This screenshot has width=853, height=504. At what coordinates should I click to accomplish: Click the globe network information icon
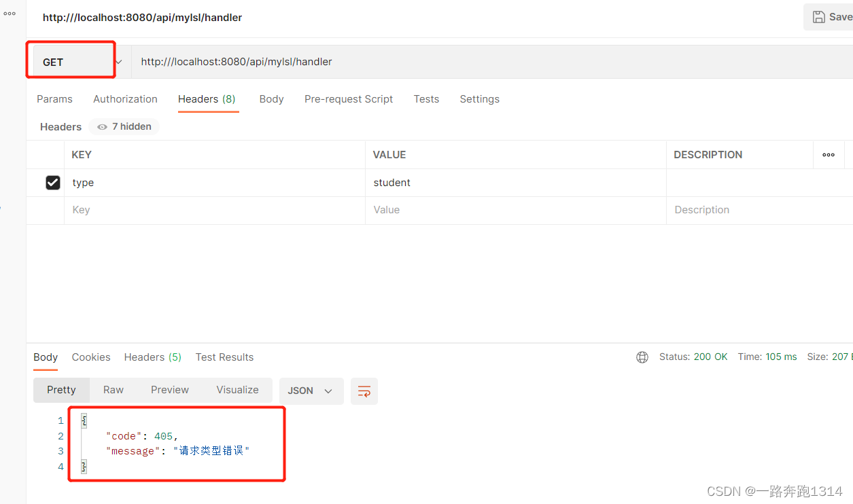pyautogui.click(x=642, y=357)
